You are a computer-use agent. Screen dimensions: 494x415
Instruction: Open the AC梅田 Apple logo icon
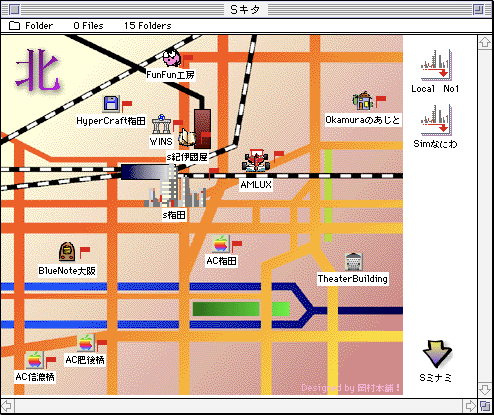click(x=221, y=243)
